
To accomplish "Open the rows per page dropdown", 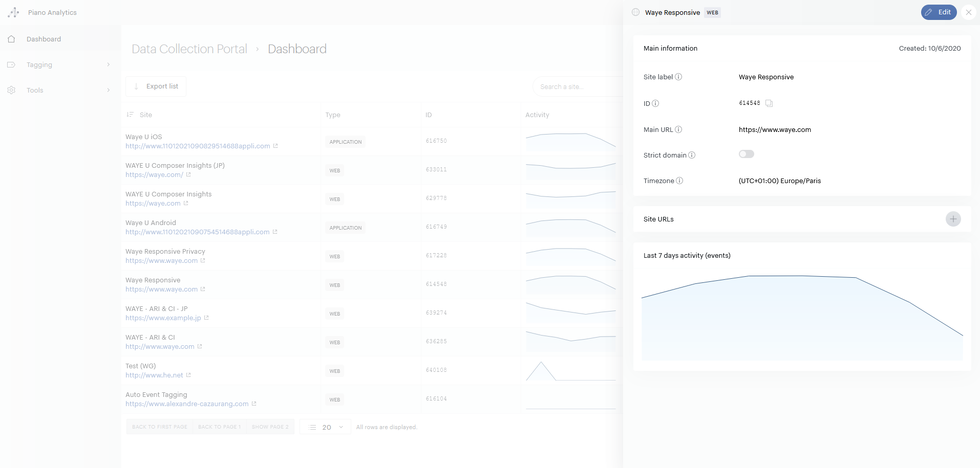I will tap(326, 427).
